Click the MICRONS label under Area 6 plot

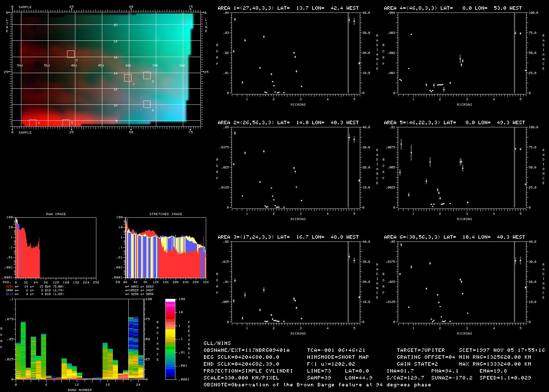coord(464,334)
